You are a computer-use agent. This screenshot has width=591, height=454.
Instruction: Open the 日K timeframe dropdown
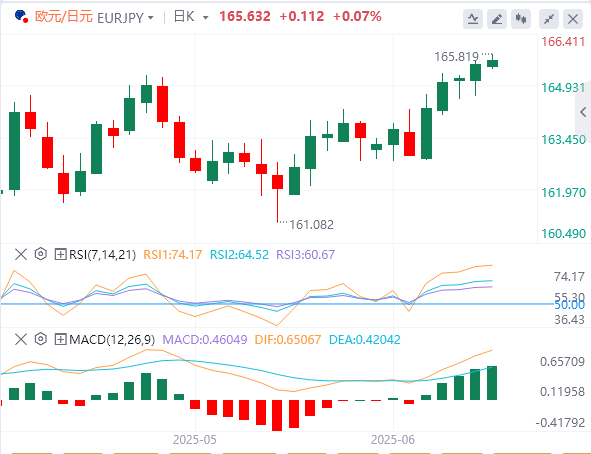(x=191, y=17)
